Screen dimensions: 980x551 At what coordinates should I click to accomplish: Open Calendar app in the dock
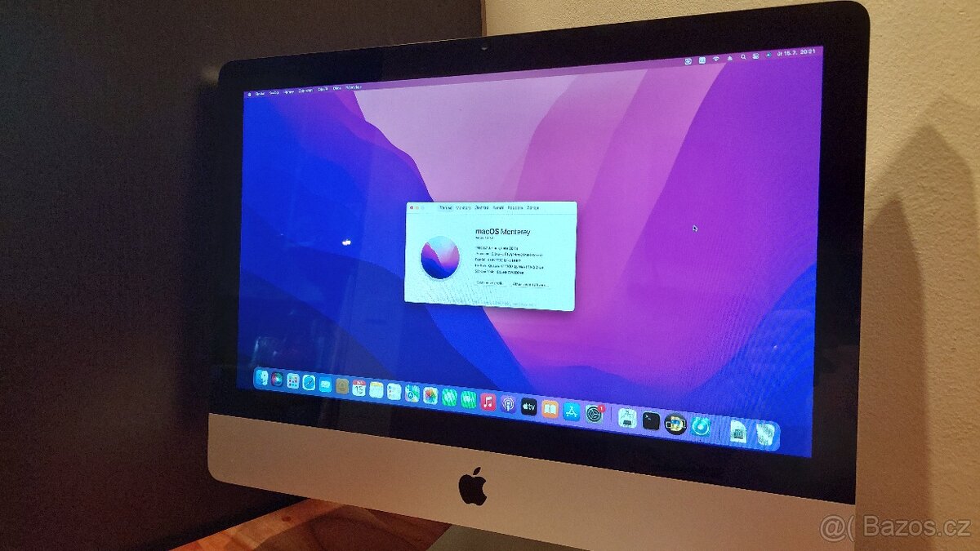(x=359, y=389)
